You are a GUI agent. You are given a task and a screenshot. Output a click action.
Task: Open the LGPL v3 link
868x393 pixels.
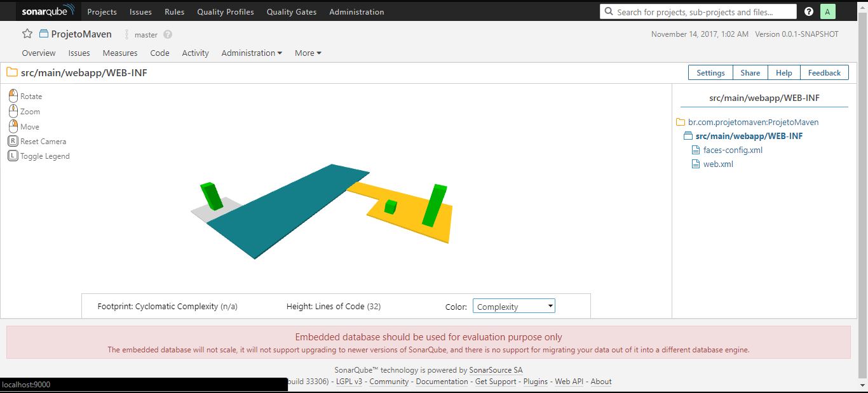[x=349, y=382]
